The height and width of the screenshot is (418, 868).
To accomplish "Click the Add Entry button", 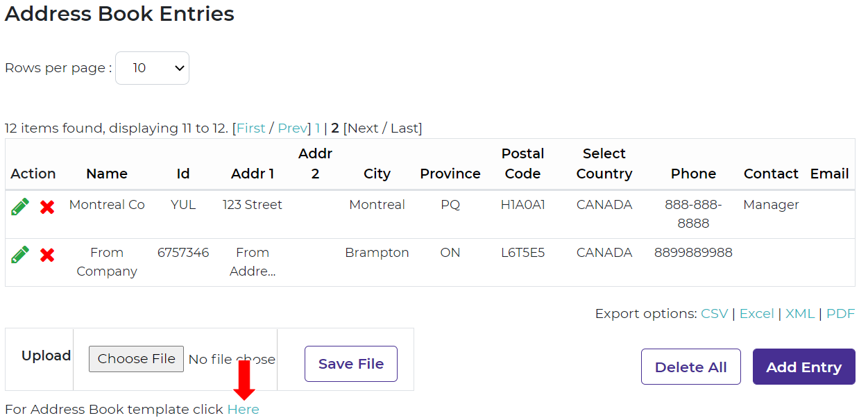I will [x=803, y=367].
